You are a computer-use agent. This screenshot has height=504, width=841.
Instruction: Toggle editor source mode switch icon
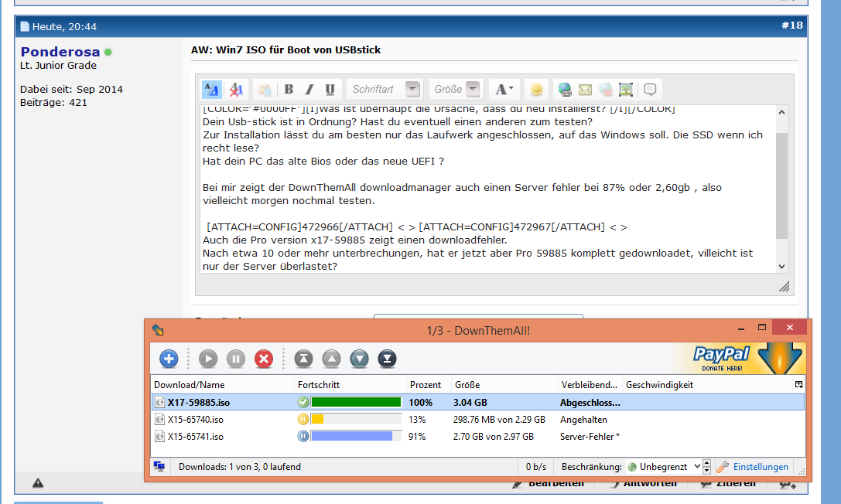tap(212, 90)
